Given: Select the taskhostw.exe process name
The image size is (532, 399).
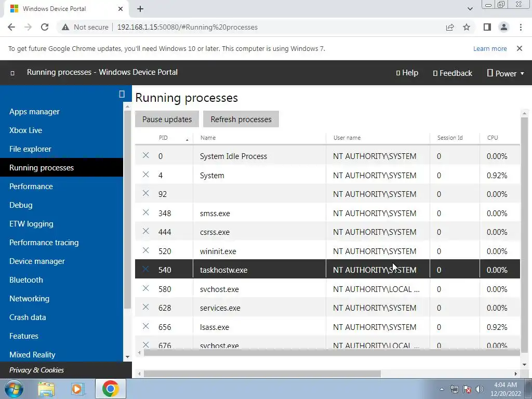Looking at the screenshot, I should (223, 270).
